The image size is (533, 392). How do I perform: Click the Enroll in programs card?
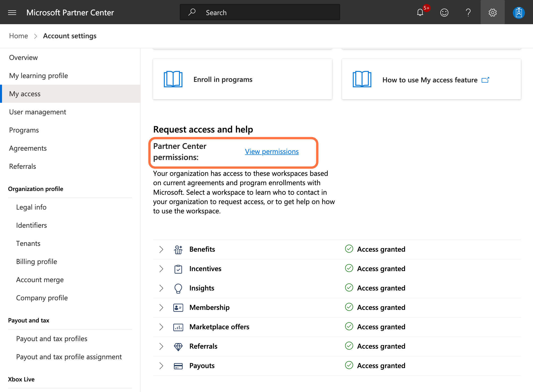tap(242, 79)
